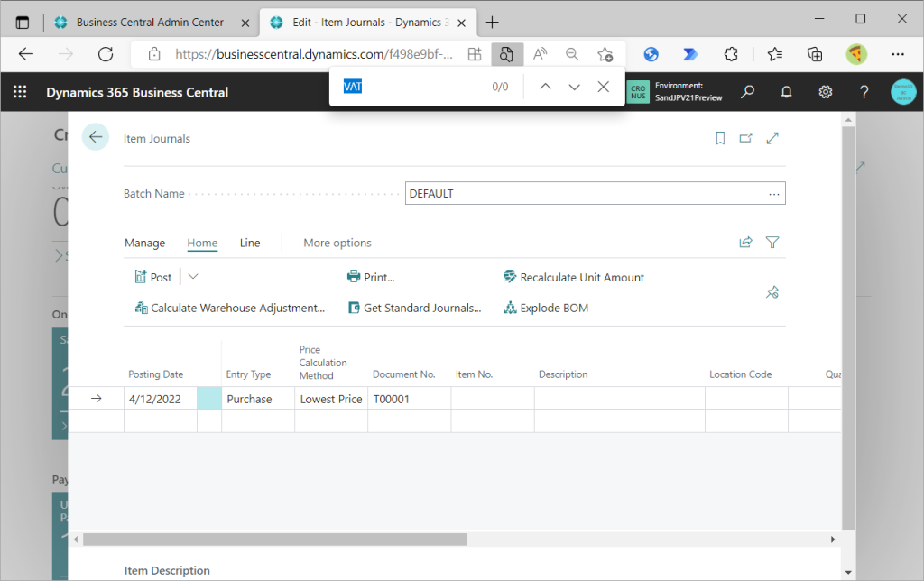Click the Item No. column header
The height and width of the screenshot is (581, 924).
pos(474,374)
